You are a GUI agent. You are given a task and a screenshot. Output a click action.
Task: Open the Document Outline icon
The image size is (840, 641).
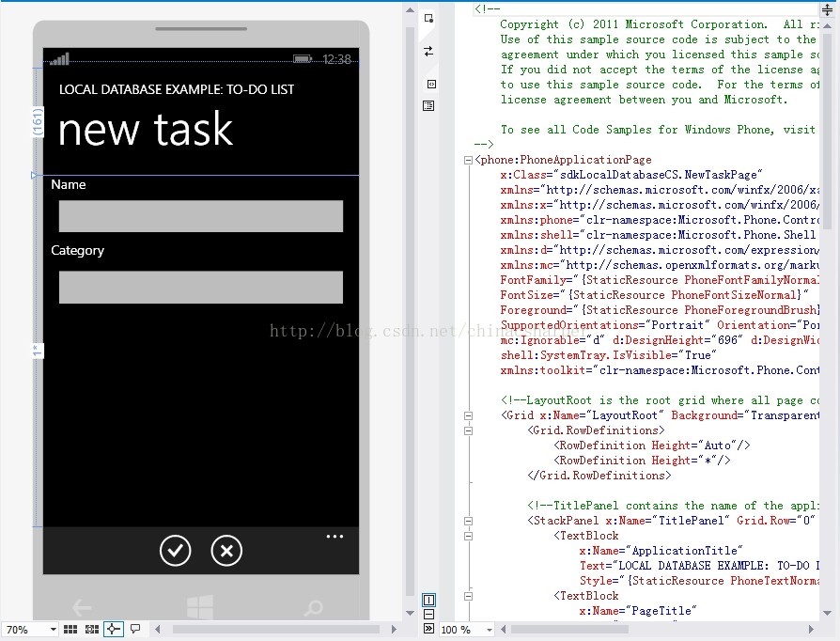pos(428,105)
